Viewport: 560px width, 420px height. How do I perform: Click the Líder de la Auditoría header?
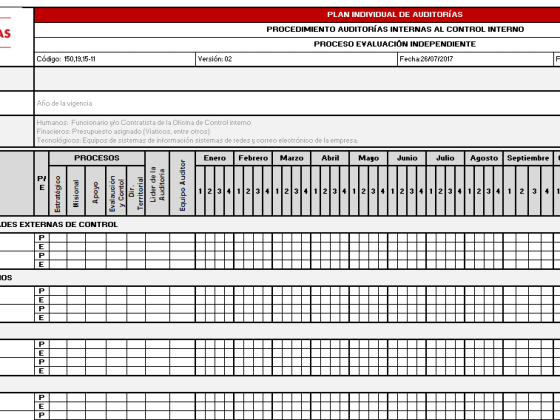[157, 184]
